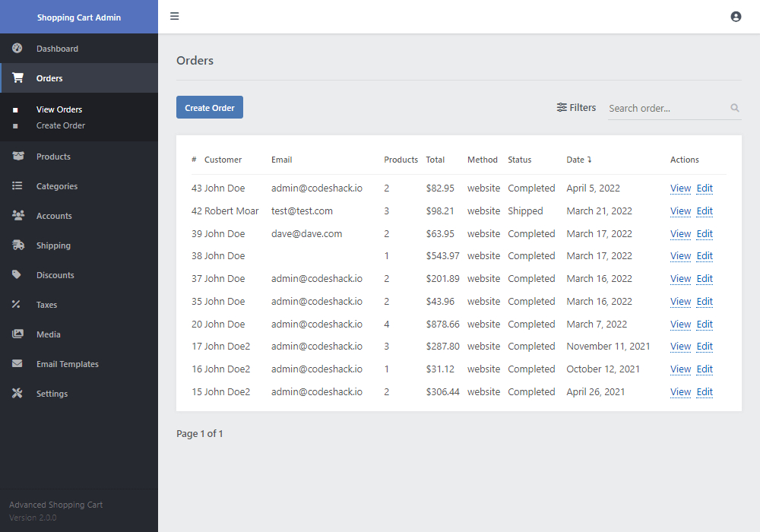Screen dimensions: 760x532
Task: Open the Email Templates menu item
Action: tap(79, 364)
